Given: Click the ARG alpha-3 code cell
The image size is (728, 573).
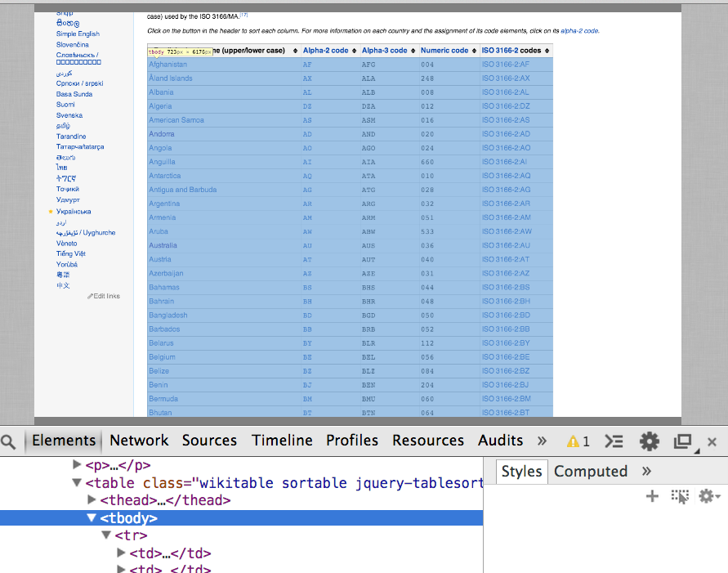Looking at the screenshot, I should [368, 204].
